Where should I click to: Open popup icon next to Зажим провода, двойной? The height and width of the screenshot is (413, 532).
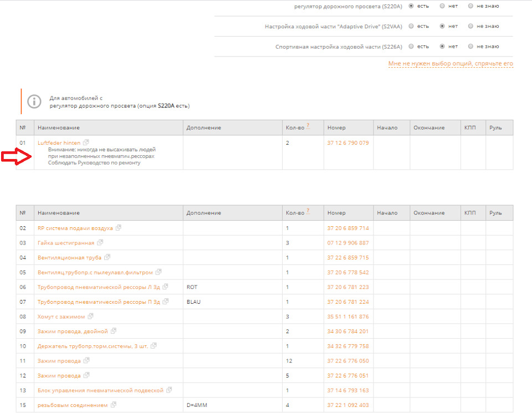114,331
